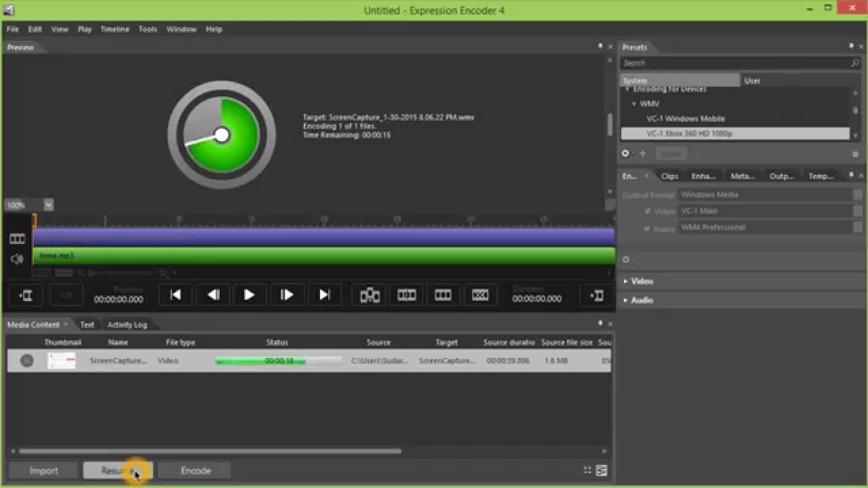The width and height of the screenshot is (868, 488).
Task: Click the split clip icon in transport bar
Action: 370,295
